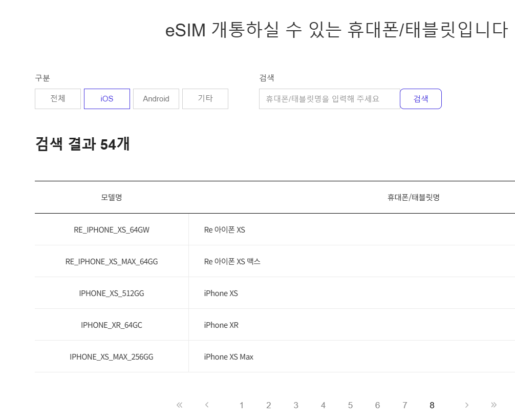The height and width of the screenshot is (420, 515).
Task: Jump to last page with double-right arrow
Action: (493, 405)
